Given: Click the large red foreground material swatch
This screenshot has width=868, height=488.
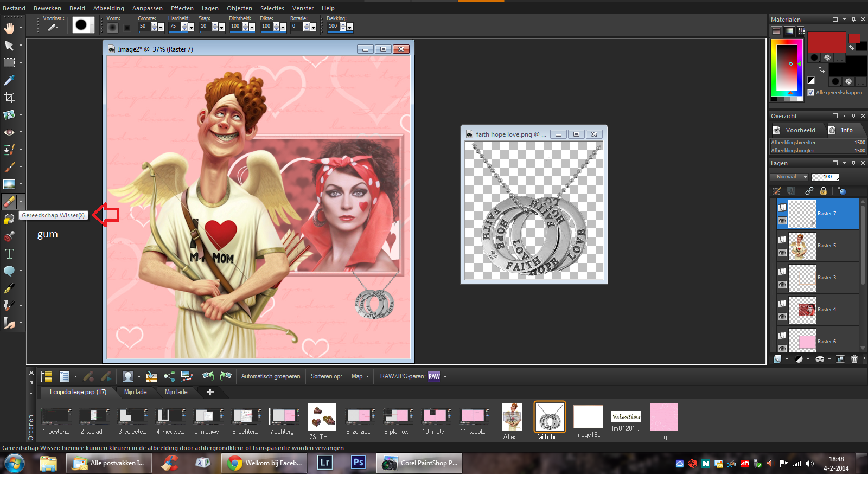Looking at the screenshot, I should pyautogui.click(x=826, y=42).
